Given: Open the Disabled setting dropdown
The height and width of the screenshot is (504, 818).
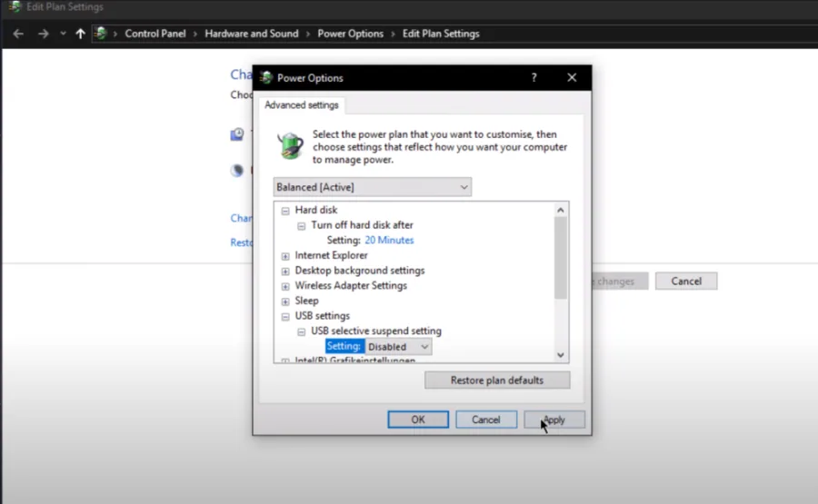Looking at the screenshot, I should pyautogui.click(x=398, y=347).
